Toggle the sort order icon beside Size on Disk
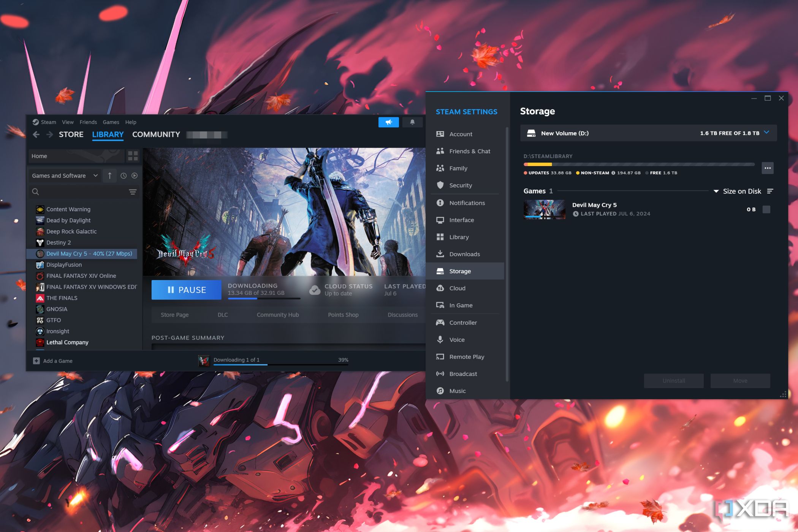Image resolution: width=798 pixels, height=532 pixels. 770,191
